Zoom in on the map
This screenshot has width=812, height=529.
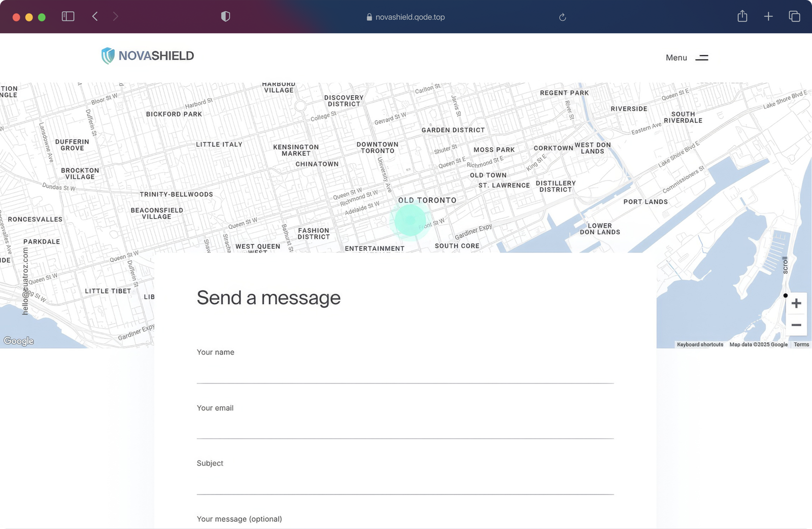[796, 303]
